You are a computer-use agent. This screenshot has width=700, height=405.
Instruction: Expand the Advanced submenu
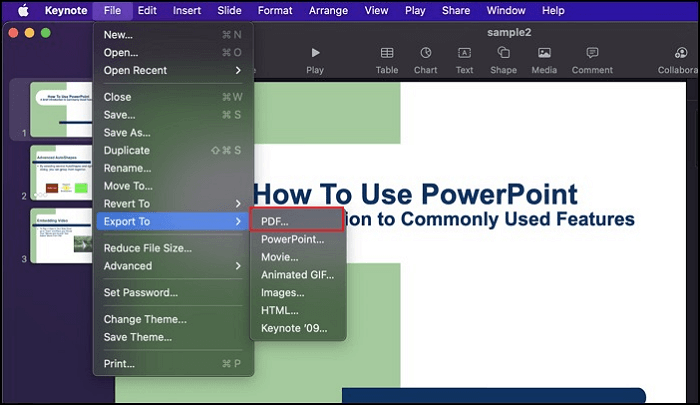pos(172,266)
